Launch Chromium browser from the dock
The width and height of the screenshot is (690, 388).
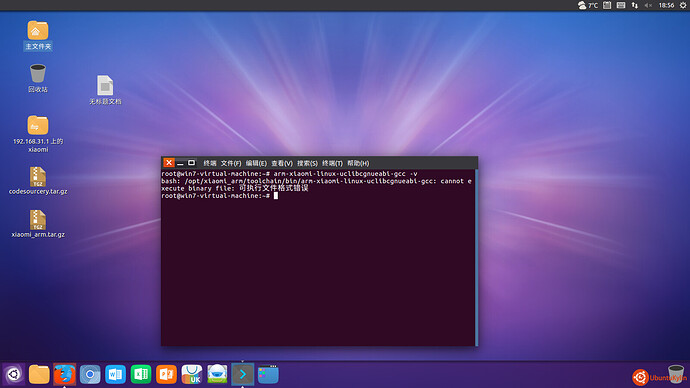pyautogui.click(x=90, y=374)
